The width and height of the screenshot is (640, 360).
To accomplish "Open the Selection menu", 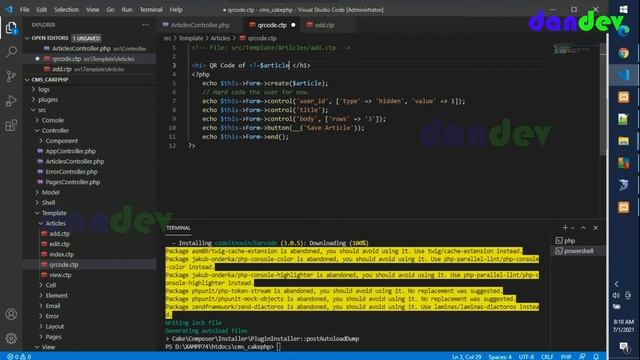I will tap(66, 9).
